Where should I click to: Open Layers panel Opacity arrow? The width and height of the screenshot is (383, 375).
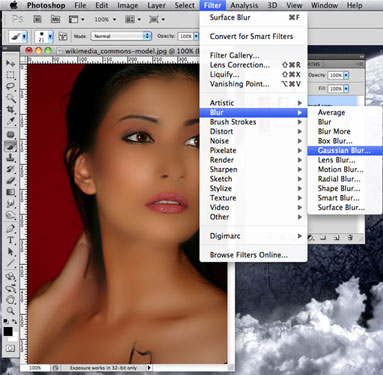coord(346,75)
